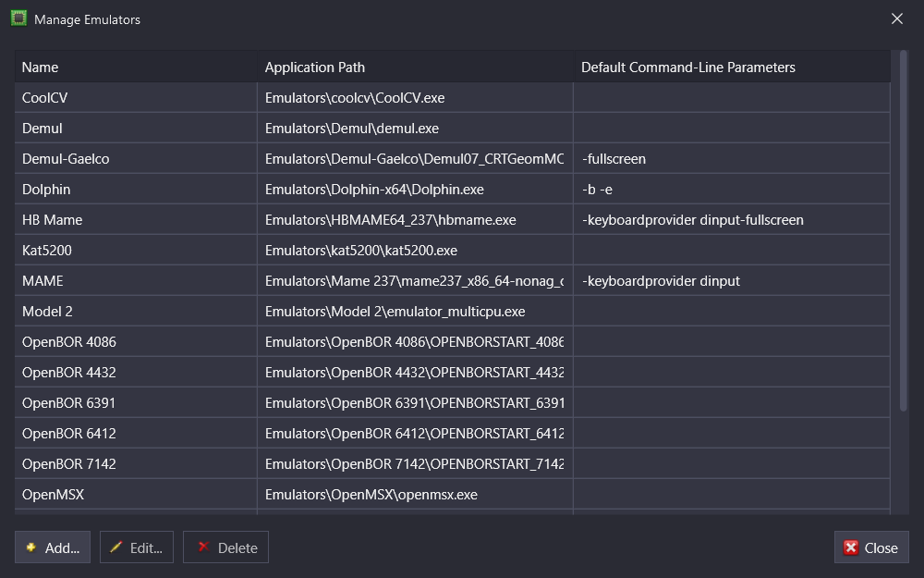Click the Edit... button
The width and height of the screenshot is (924, 578).
point(137,547)
